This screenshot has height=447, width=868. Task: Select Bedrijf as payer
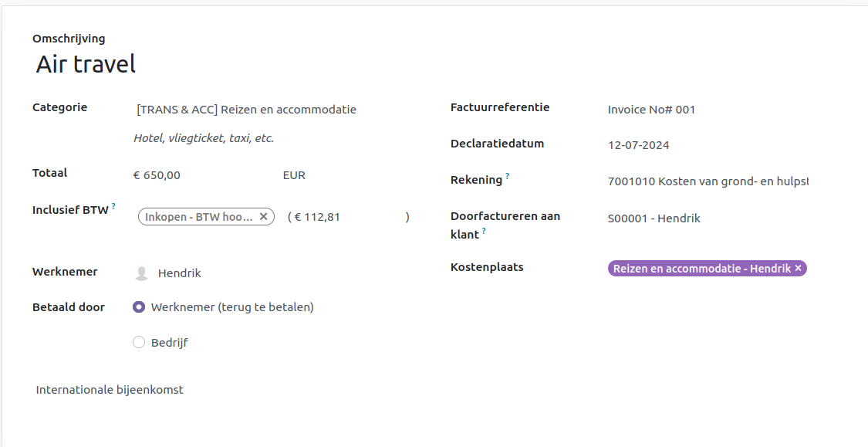139,343
